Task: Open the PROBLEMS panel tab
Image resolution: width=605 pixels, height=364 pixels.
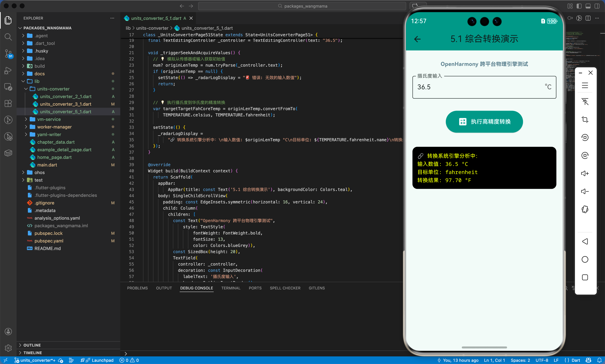Action: tap(137, 288)
